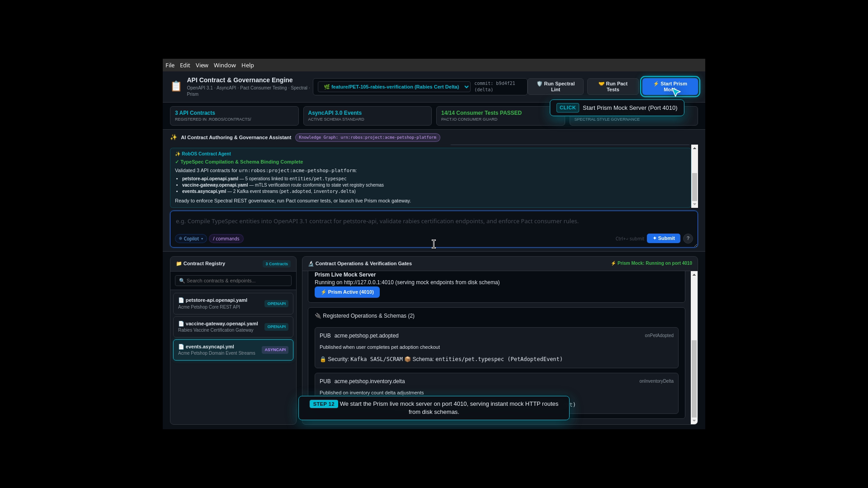Click the Prism Active (4010) button
This screenshot has width=868, height=488.
point(347,292)
